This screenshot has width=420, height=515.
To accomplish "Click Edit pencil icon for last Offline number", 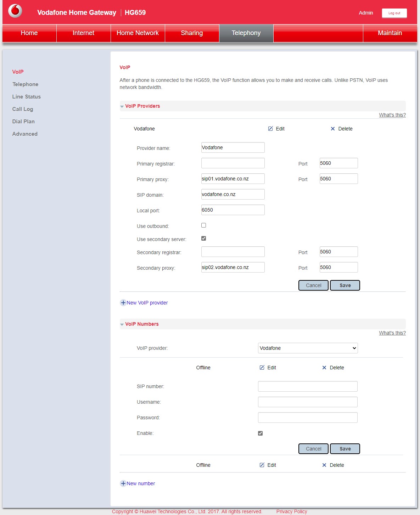I will tap(262, 465).
